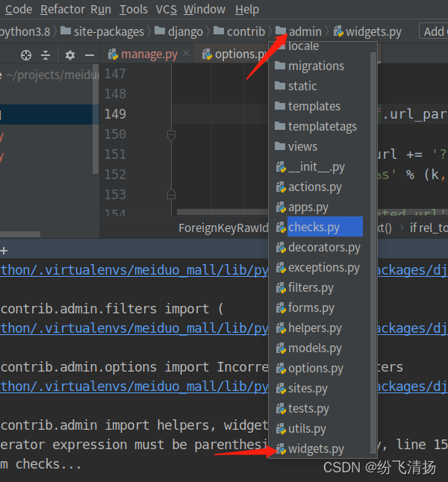Click the checks.py Python file icon
The height and width of the screenshot is (482, 448).
(x=281, y=228)
